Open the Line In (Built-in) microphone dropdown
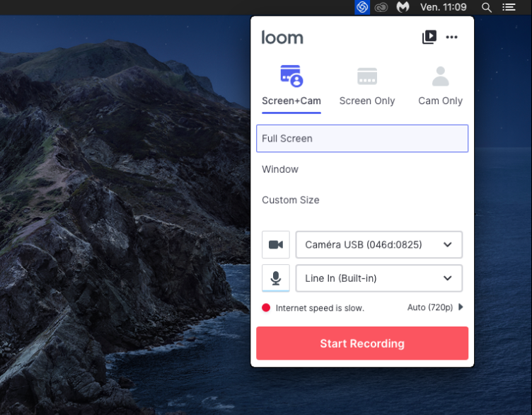The image size is (532, 415). click(x=379, y=278)
